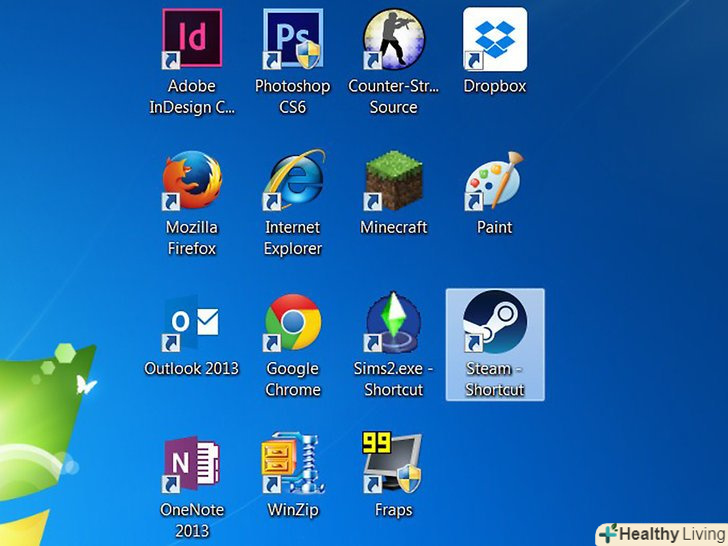Click the 'Google Chrome' label text
This screenshot has width=728, height=546.
(x=292, y=379)
